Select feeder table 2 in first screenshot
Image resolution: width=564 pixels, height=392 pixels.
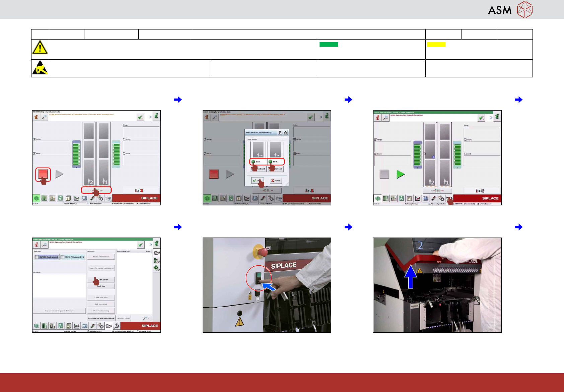[x=77, y=154]
